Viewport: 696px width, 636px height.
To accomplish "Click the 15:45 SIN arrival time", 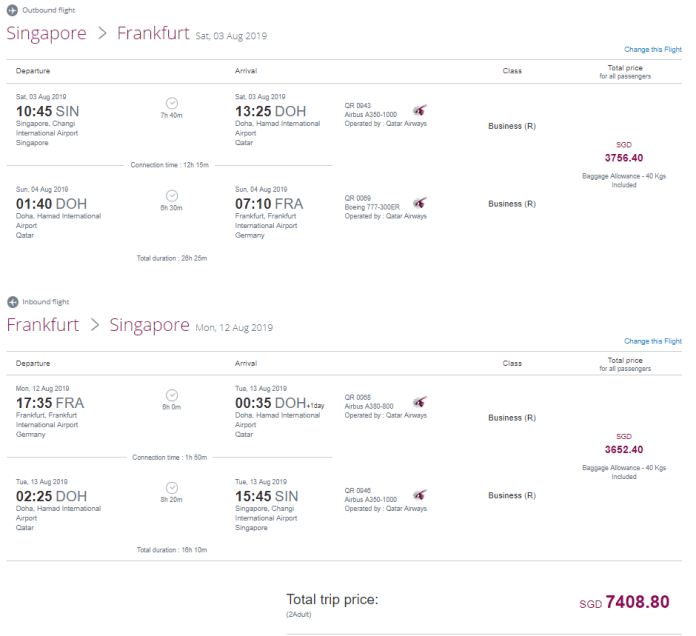I will click(x=266, y=496).
